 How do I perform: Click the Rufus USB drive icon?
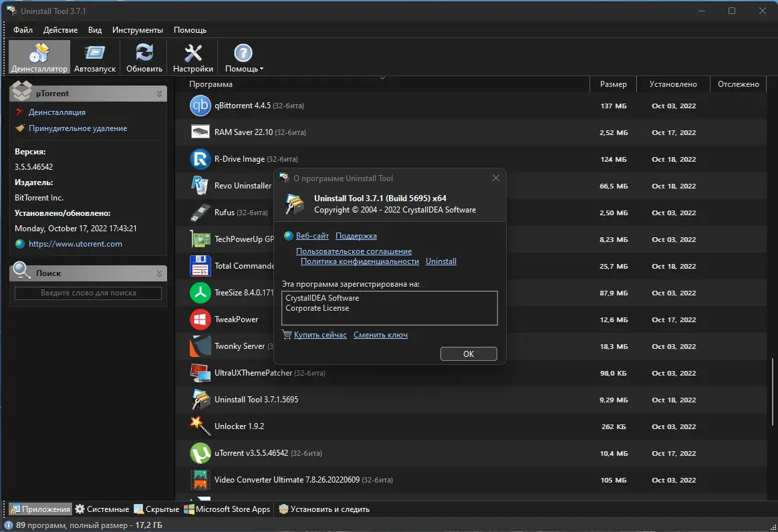[x=200, y=213]
